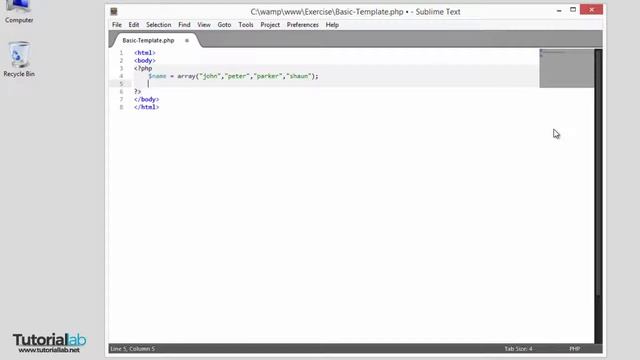Viewport: 640px width, 360px height.
Task: Open the Selection menu
Action: [x=159, y=25]
